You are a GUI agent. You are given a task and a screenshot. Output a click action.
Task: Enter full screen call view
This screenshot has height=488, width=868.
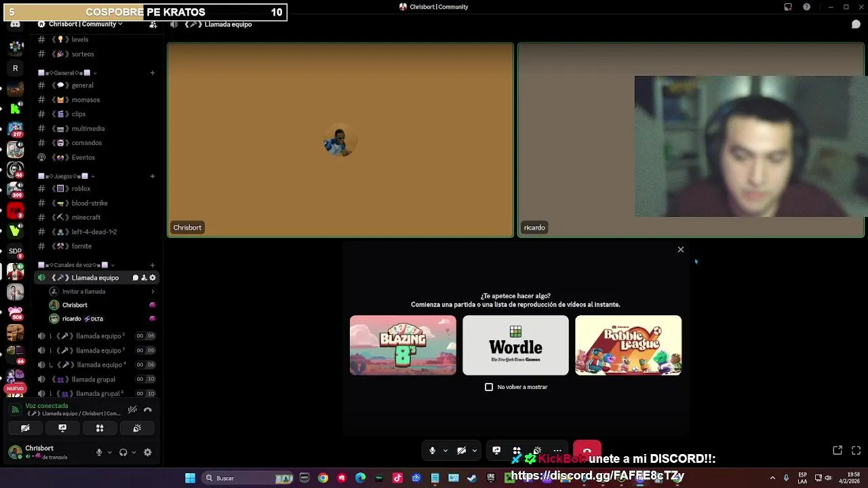tap(856, 451)
